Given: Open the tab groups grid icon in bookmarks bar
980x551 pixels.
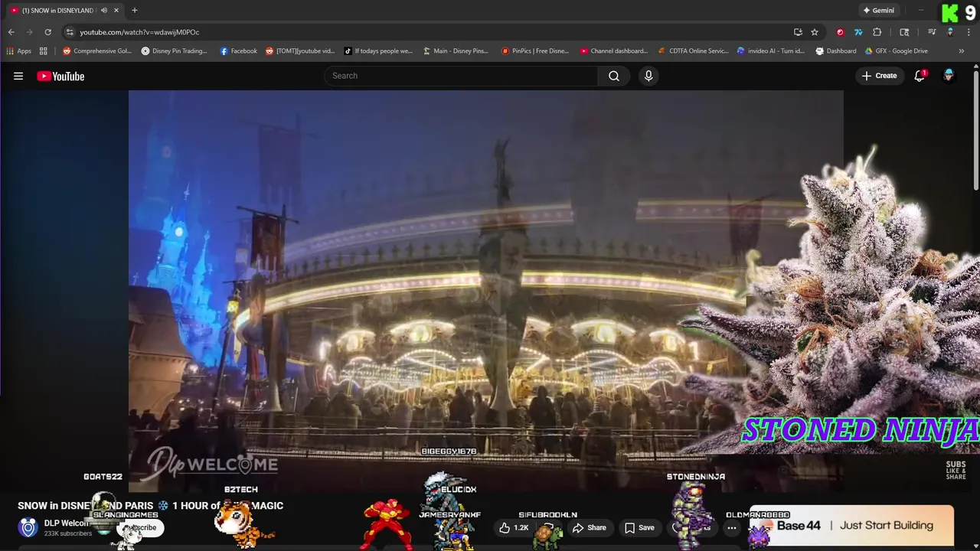Looking at the screenshot, I should pyautogui.click(x=44, y=51).
